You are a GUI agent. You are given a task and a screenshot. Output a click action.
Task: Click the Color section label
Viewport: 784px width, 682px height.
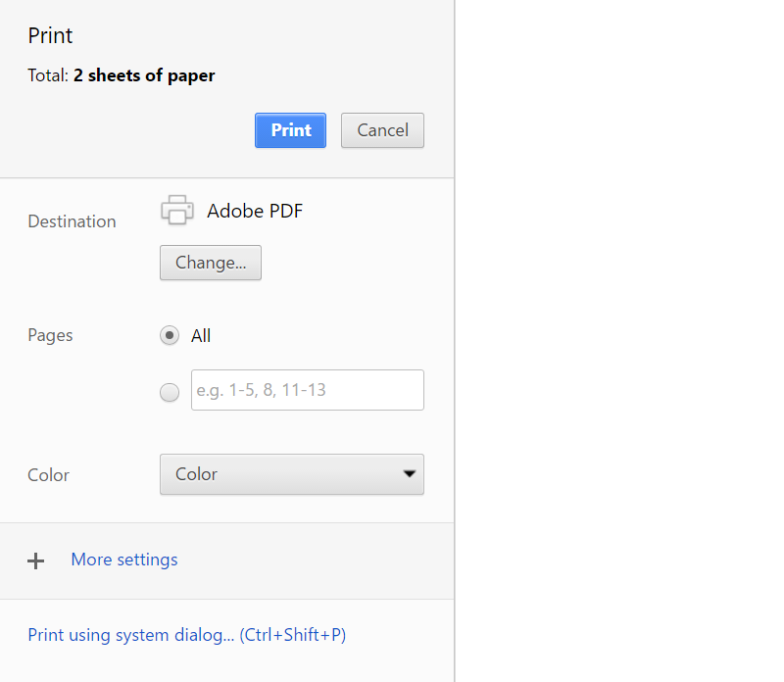(x=48, y=474)
